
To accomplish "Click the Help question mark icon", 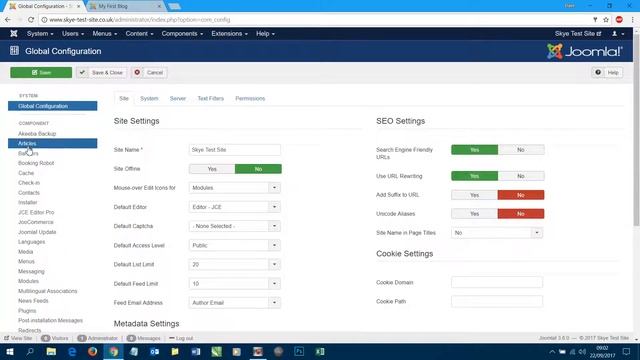I will click(x=598, y=72).
